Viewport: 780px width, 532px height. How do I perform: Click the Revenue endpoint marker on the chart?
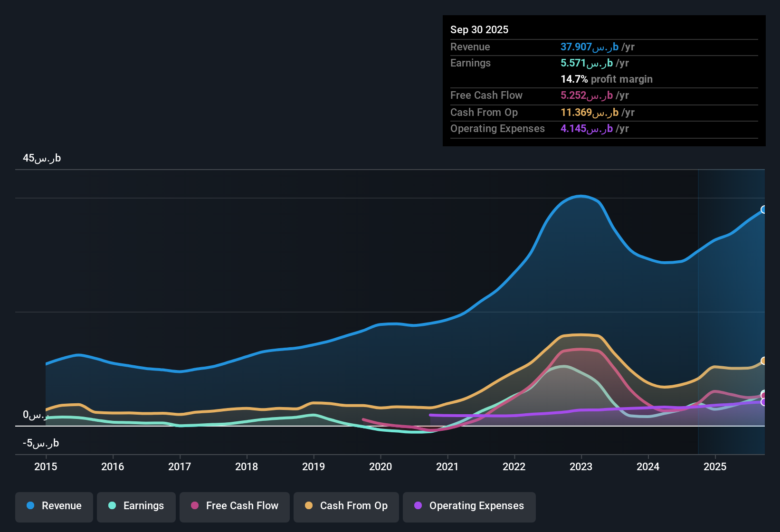[x=764, y=209]
